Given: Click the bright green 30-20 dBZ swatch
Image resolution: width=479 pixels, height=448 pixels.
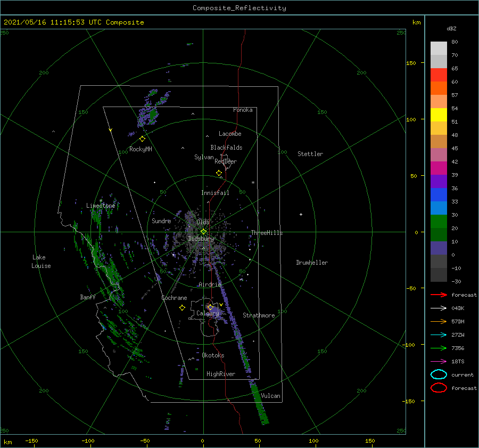Looking at the screenshot, I should (x=439, y=222).
